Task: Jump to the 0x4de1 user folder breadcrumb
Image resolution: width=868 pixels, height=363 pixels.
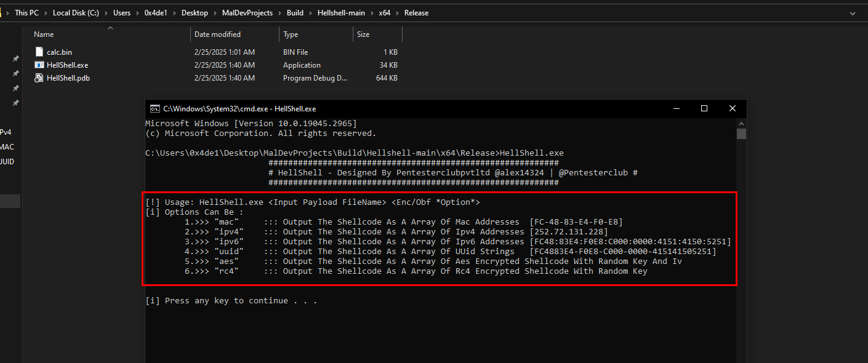Action: [155, 13]
